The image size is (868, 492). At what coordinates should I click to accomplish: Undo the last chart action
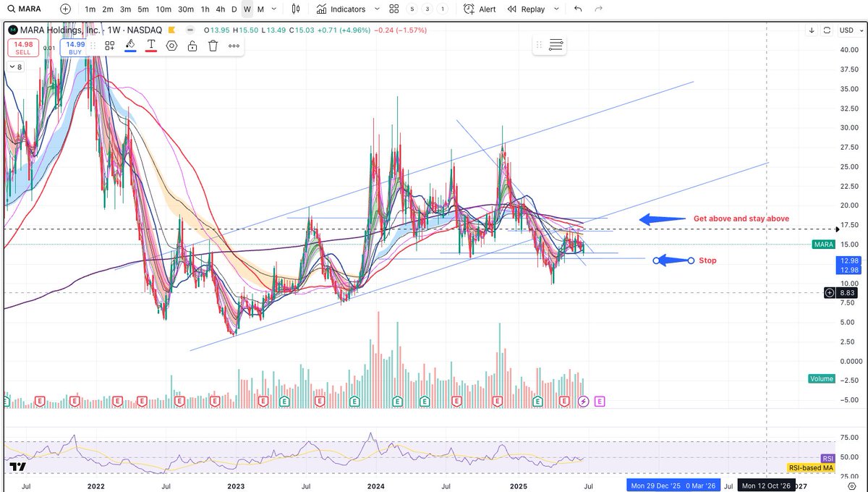coord(577,9)
